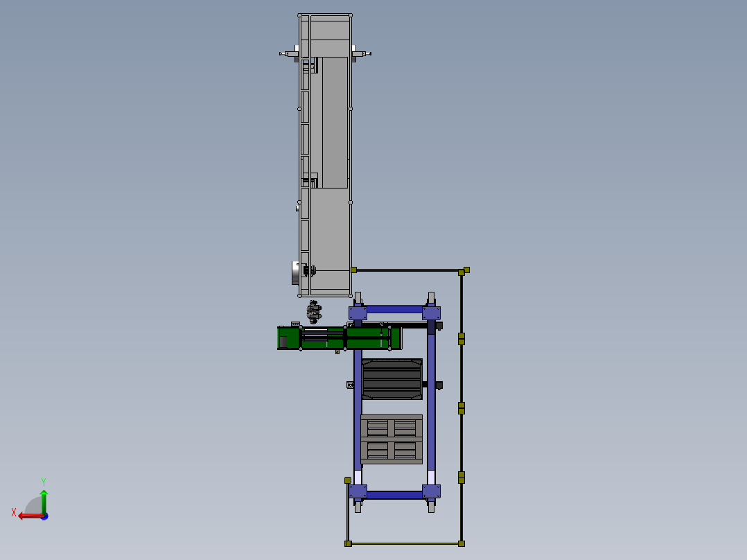747x560 pixels.
Task: Click the red X axis arrow of the triad
Action: point(30,516)
